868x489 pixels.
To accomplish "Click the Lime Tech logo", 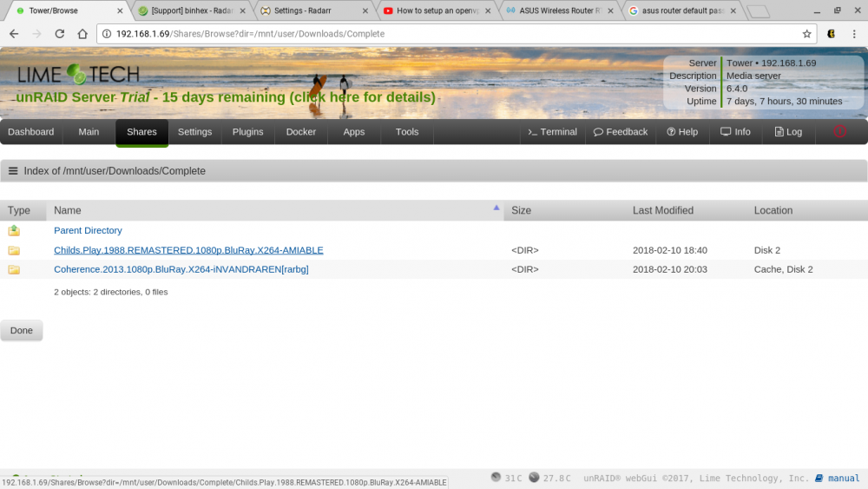I will pyautogui.click(x=78, y=74).
